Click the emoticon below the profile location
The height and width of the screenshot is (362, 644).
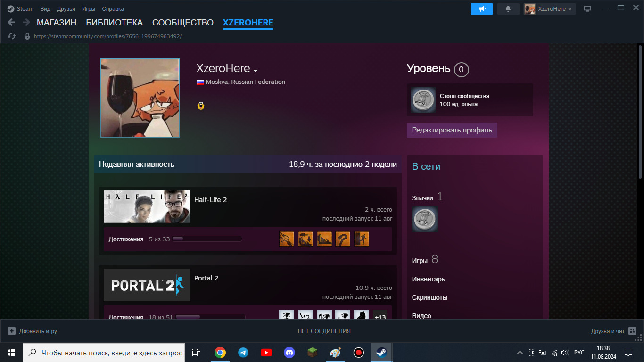click(201, 107)
